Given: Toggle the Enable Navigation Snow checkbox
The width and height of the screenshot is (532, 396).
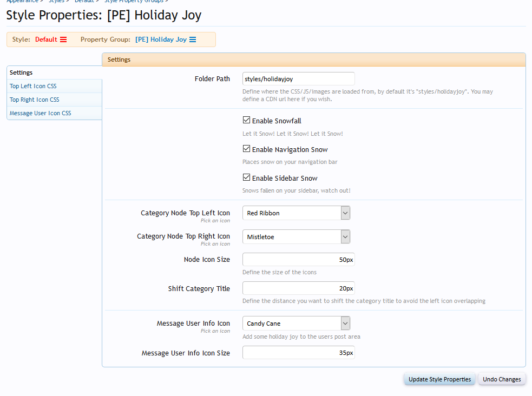Looking at the screenshot, I should point(247,149).
